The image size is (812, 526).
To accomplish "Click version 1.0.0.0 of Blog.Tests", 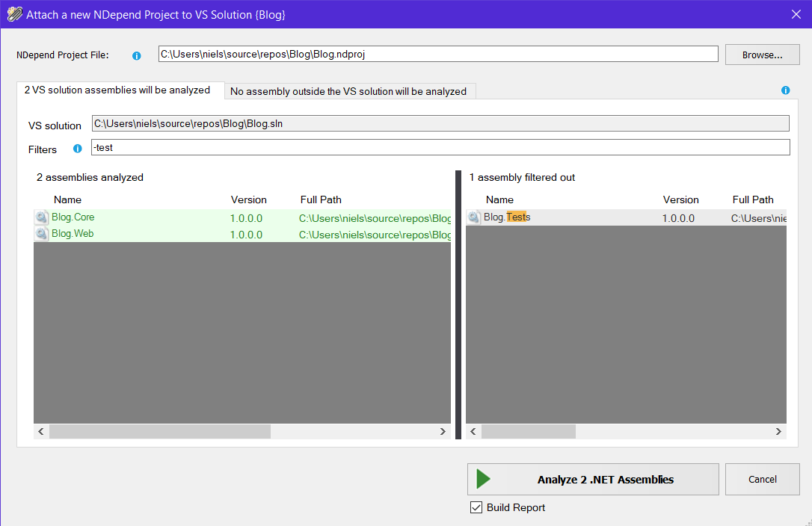I will tap(678, 218).
